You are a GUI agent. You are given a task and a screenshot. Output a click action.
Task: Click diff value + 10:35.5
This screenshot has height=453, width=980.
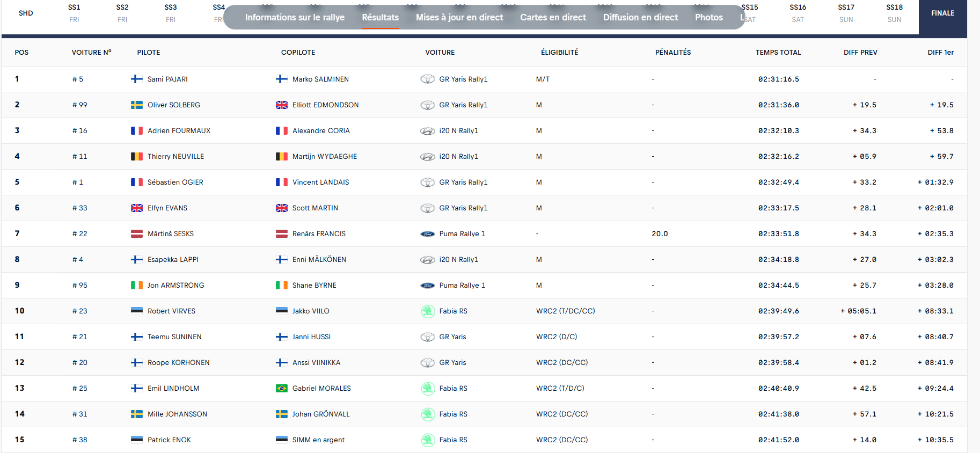(x=935, y=440)
